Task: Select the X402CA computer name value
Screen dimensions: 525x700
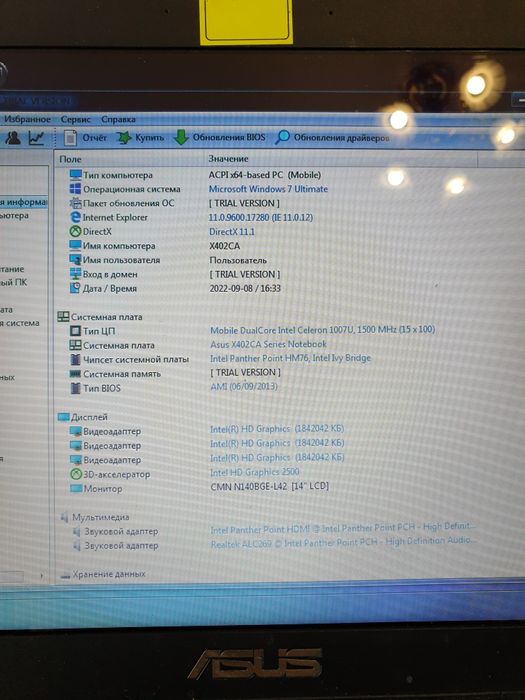Action: pos(225,246)
